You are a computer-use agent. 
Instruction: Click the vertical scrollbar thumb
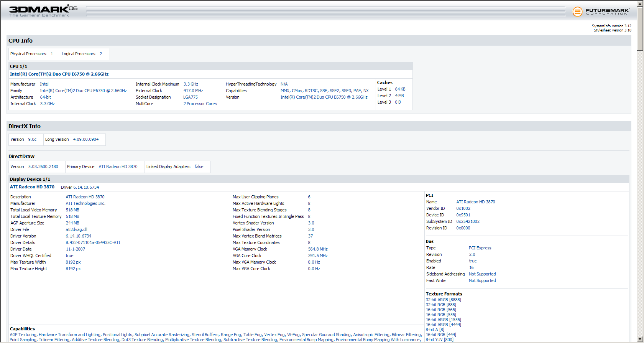pyautogui.click(x=640, y=29)
